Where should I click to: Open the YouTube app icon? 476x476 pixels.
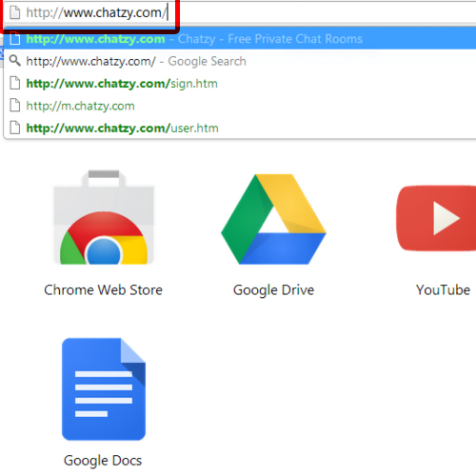(x=436, y=218)
